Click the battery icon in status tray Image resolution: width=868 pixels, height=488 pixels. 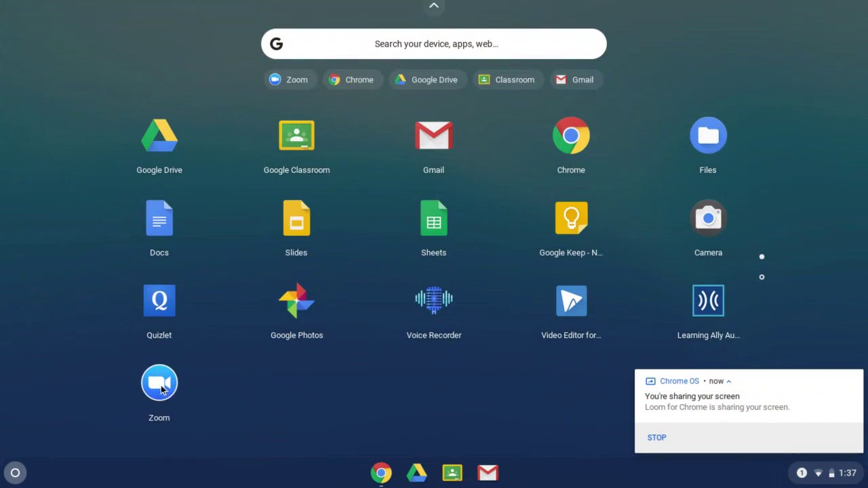[831, 473]
